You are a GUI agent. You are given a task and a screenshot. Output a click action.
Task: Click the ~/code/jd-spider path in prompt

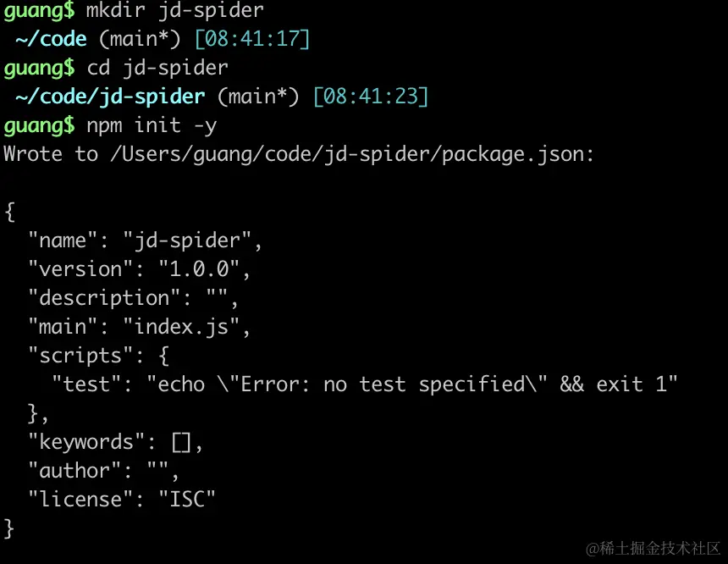tap(110, 97)
